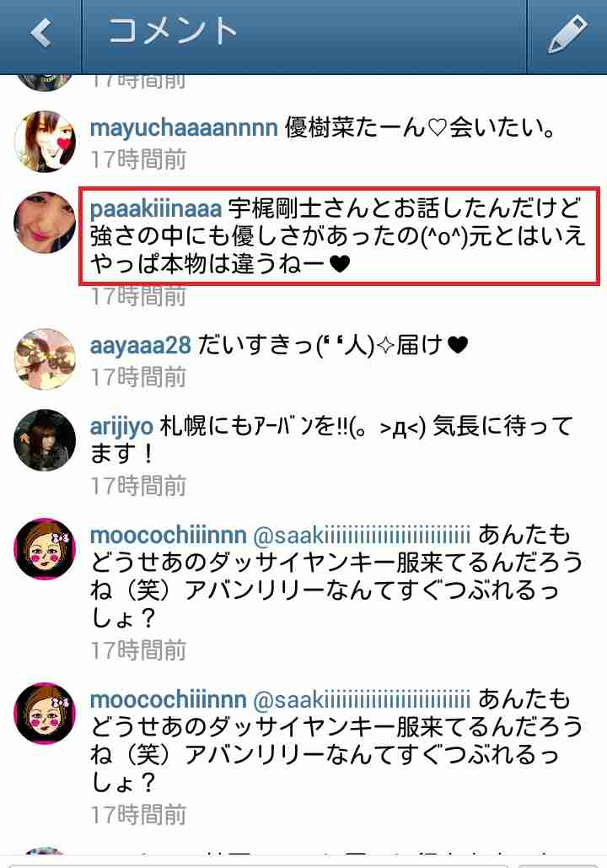Open paaakiiinaaa's avatar photo

pos(45,223)
